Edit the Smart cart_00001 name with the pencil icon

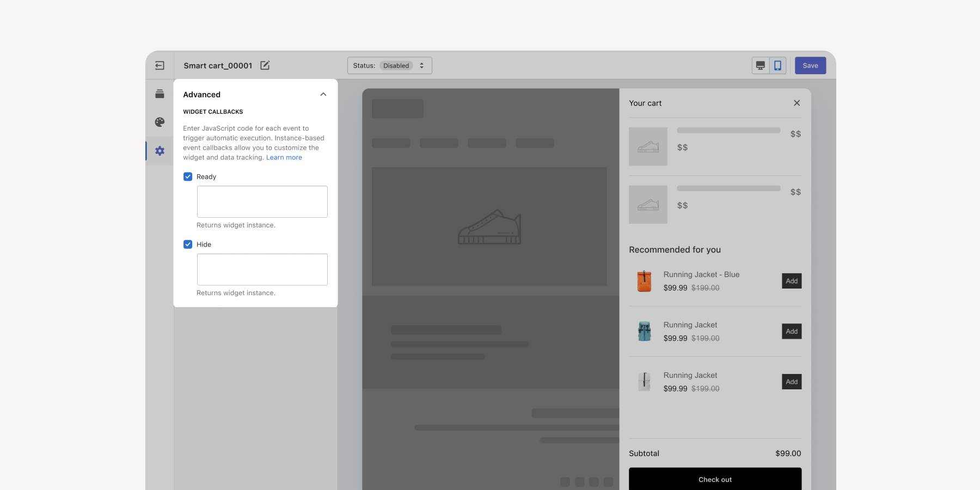[265, 65]
